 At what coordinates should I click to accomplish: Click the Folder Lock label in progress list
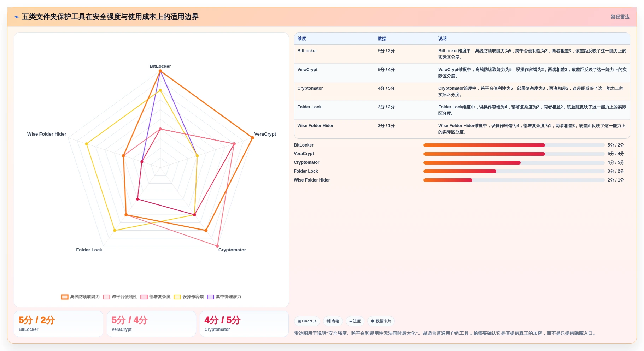coord(306,171)
